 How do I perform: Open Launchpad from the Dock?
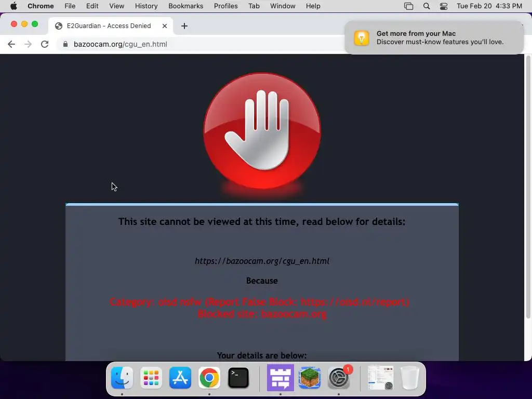tap(151, 377)
